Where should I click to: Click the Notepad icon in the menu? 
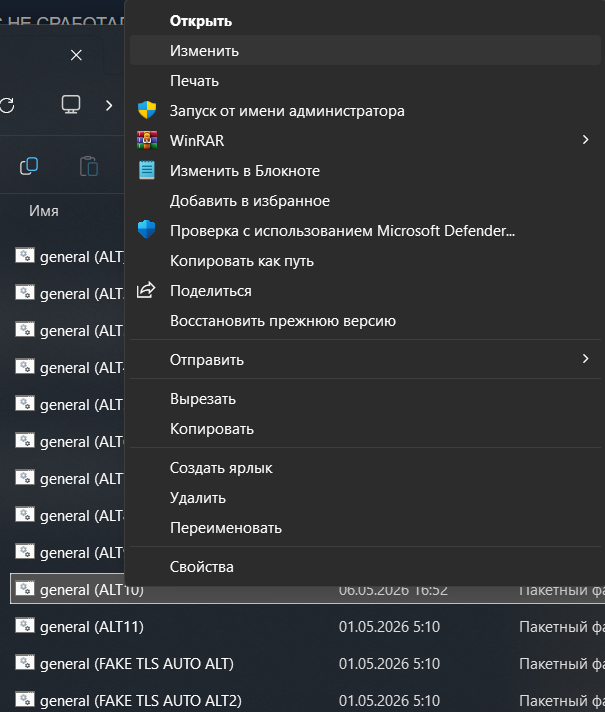click(147, 170)
